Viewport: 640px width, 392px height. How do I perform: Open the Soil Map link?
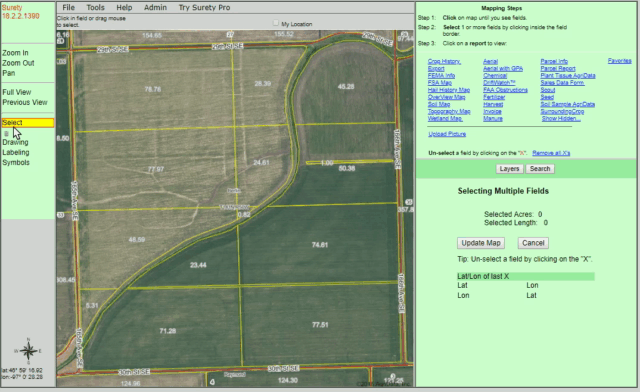point(439,104)
